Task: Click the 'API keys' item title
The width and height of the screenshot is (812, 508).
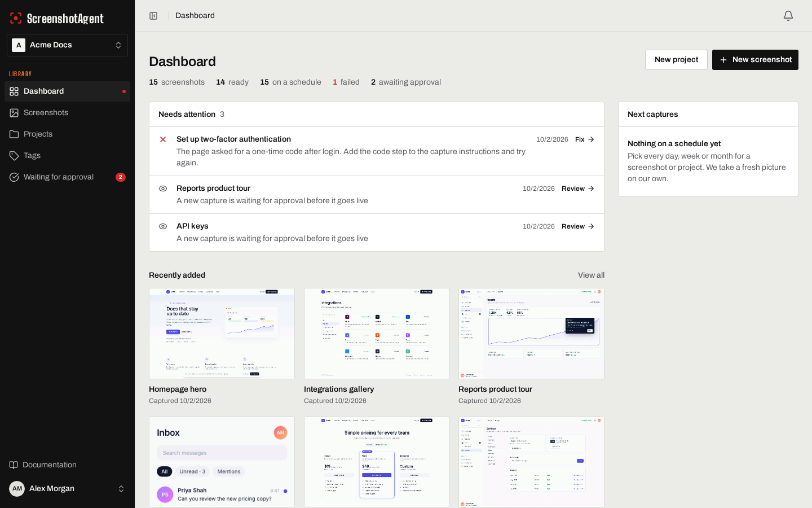Action: 192,226
